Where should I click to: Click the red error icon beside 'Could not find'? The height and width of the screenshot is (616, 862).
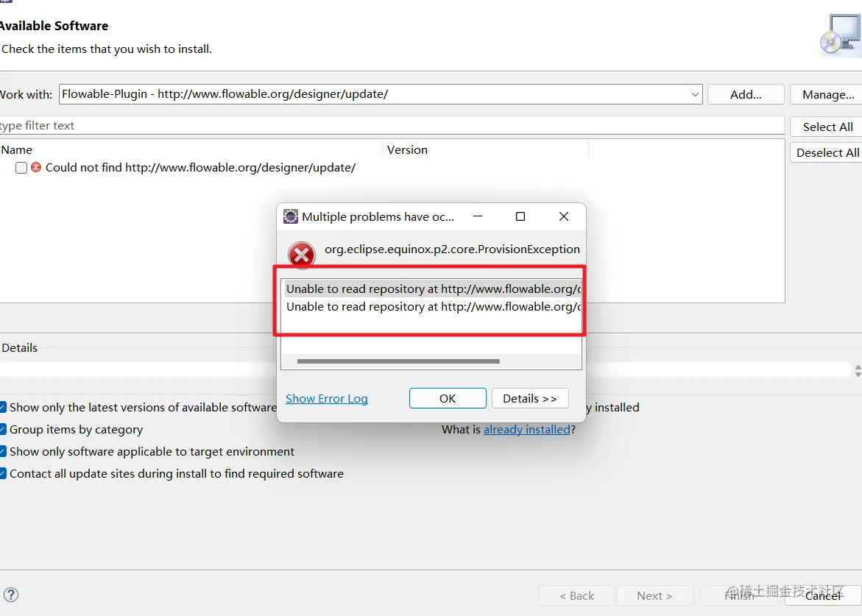click(x=36, y=167)
